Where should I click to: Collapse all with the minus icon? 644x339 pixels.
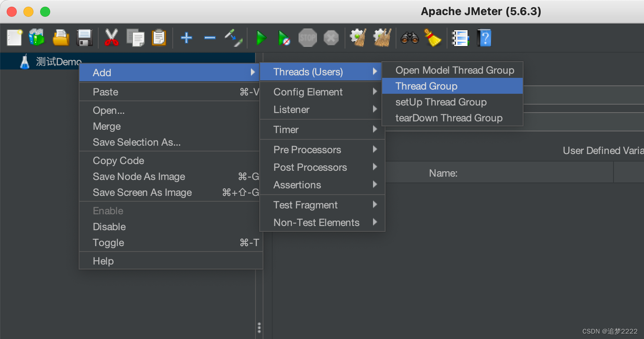pos(210,38)
